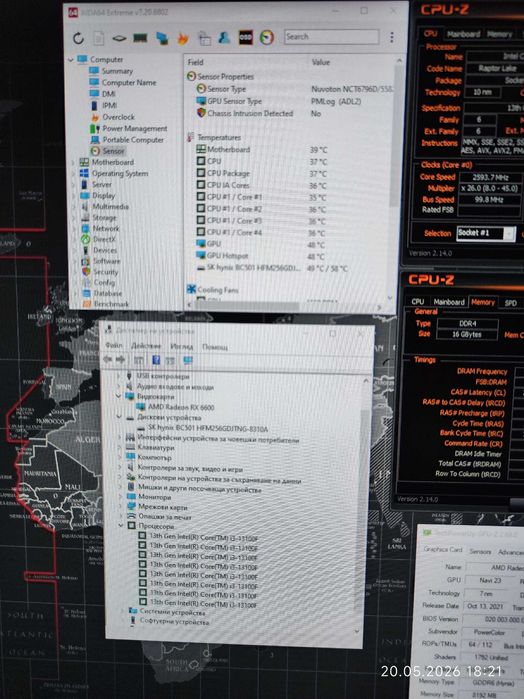This screenshot has height=699, width=524.
Task: Expand the USB контролери node
Action: tap(119, 376)
